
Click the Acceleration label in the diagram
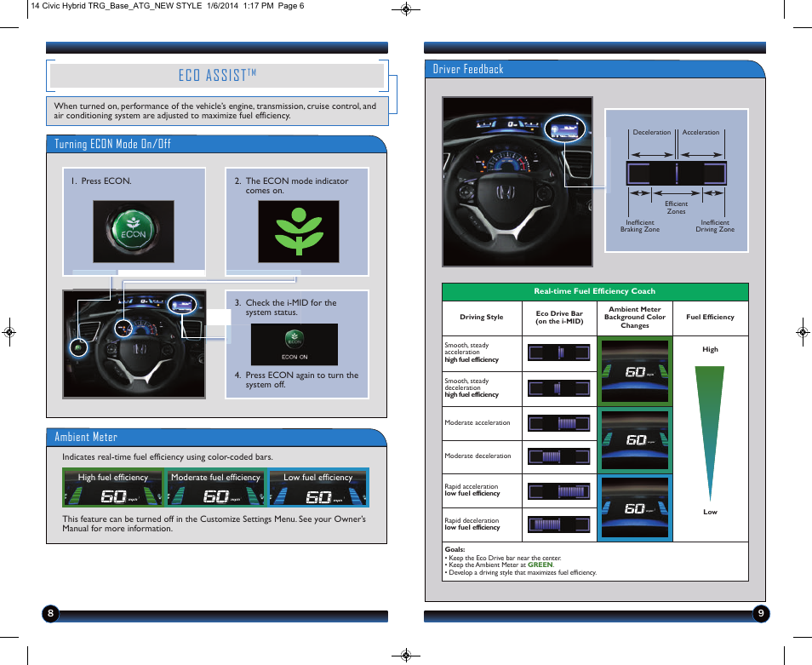pos(700,132)
